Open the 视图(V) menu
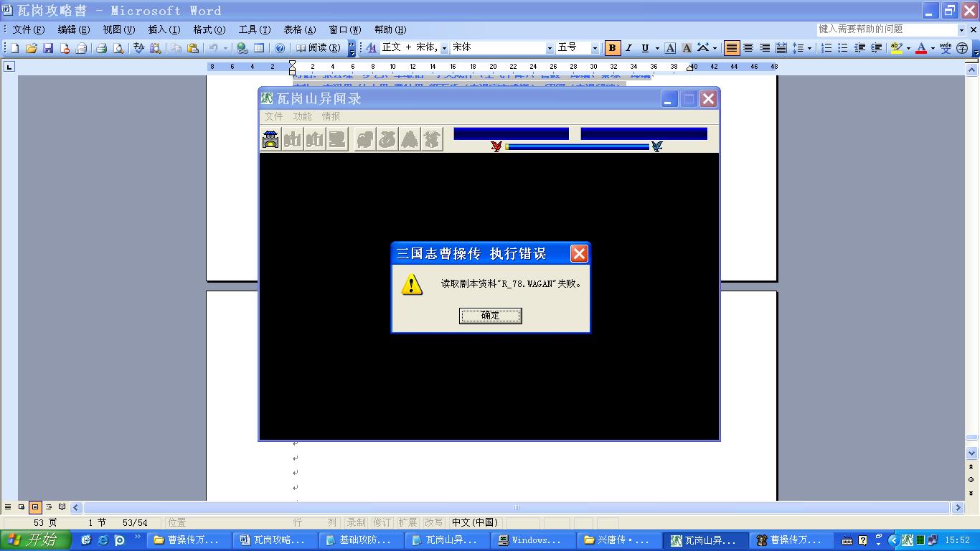The width and height of the screenshot is (980, 551). point(118,29)
